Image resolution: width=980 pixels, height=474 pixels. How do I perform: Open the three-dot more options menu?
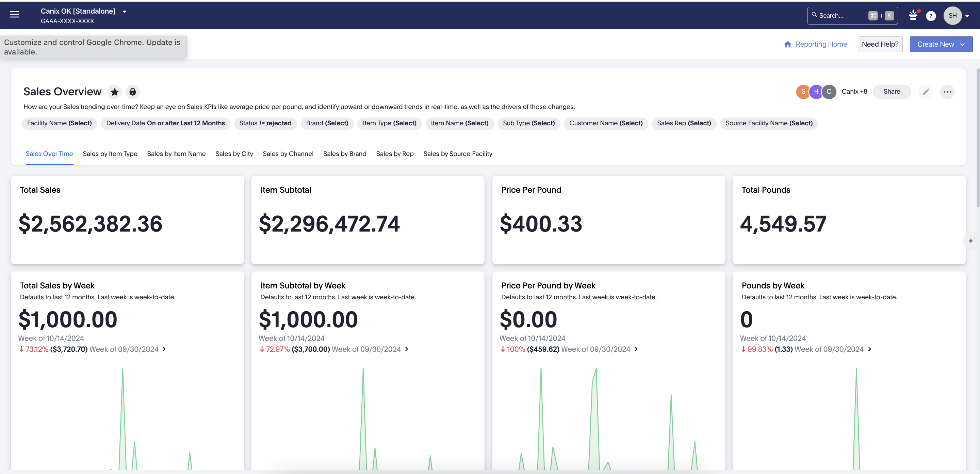click(947, 92)
